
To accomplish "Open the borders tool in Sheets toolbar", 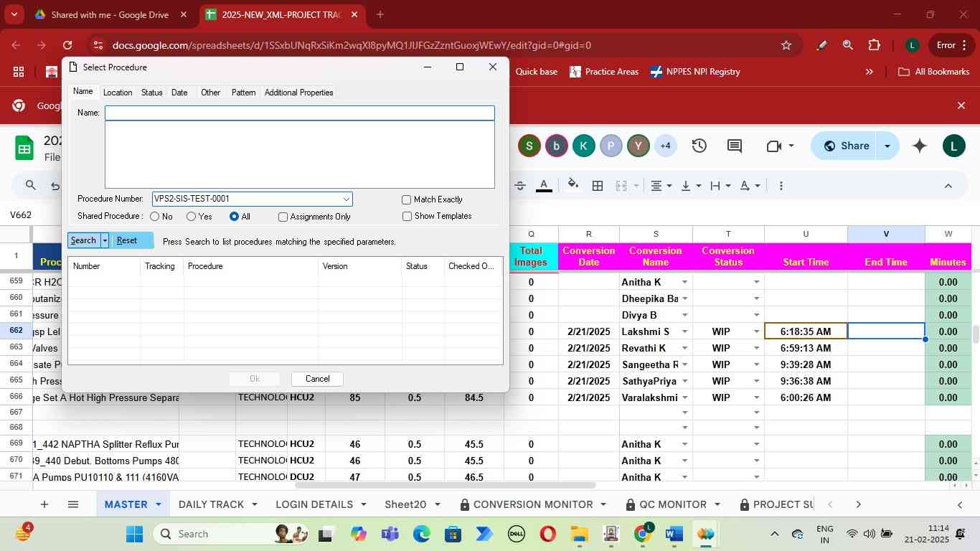I will 597,186.
